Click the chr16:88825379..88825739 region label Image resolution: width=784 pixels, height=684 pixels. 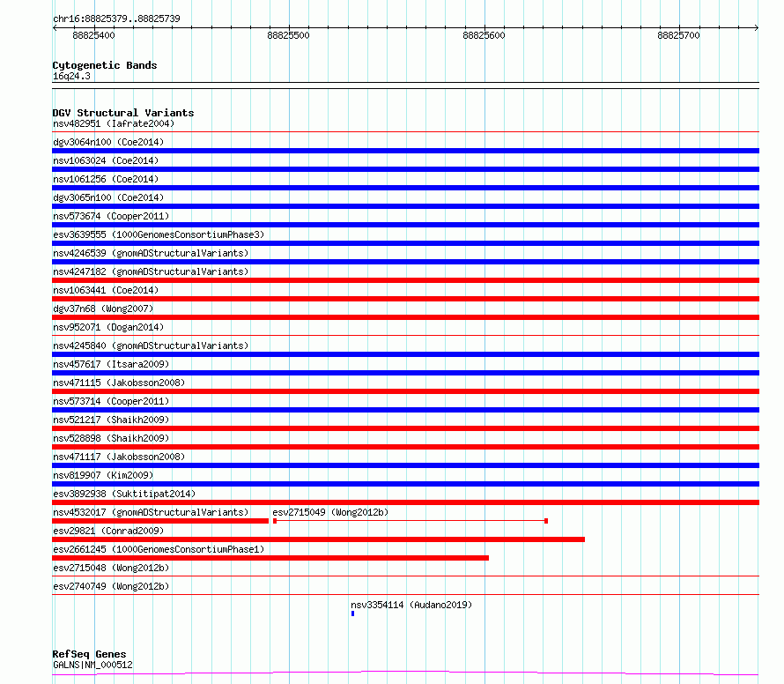(x=116, y=19)
